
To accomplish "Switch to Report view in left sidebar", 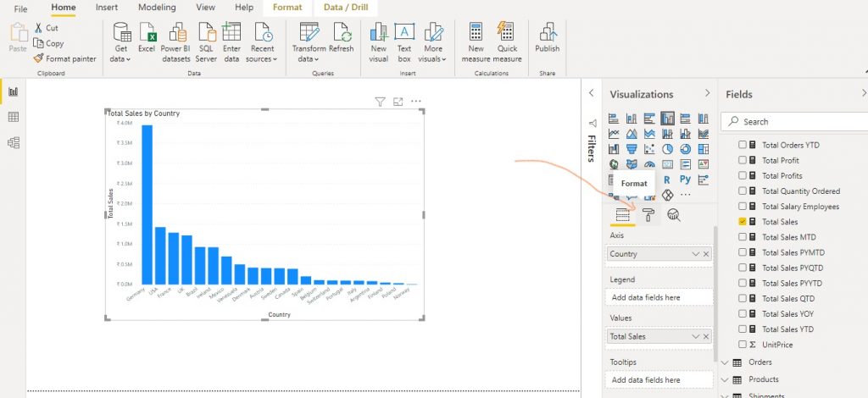I will (x=14, y=91).
